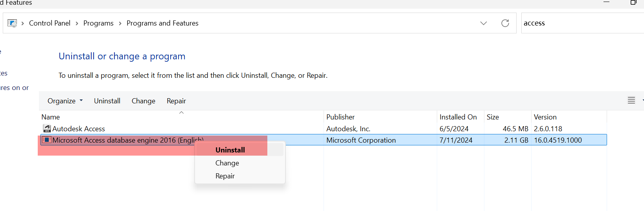This screenshot has width=644, height=211.
Task: Click the search box containing "access"
Action: pyautogui.click(x=582, y=23)
